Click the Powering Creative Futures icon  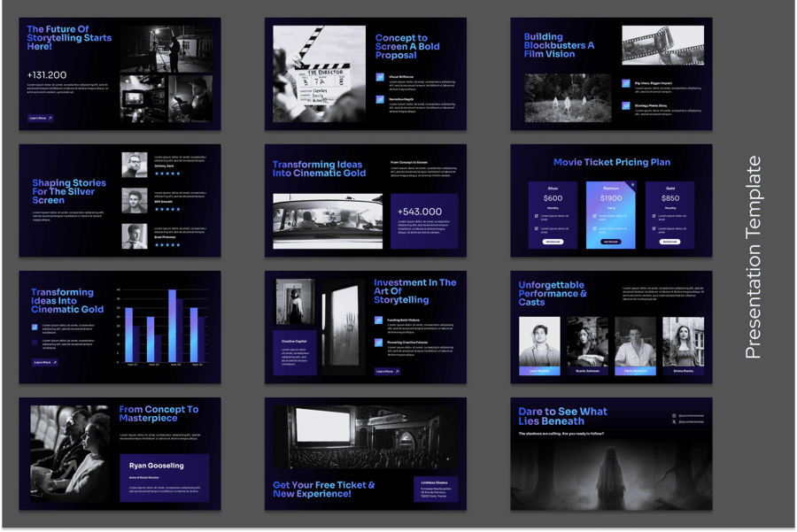coord(379,343)
